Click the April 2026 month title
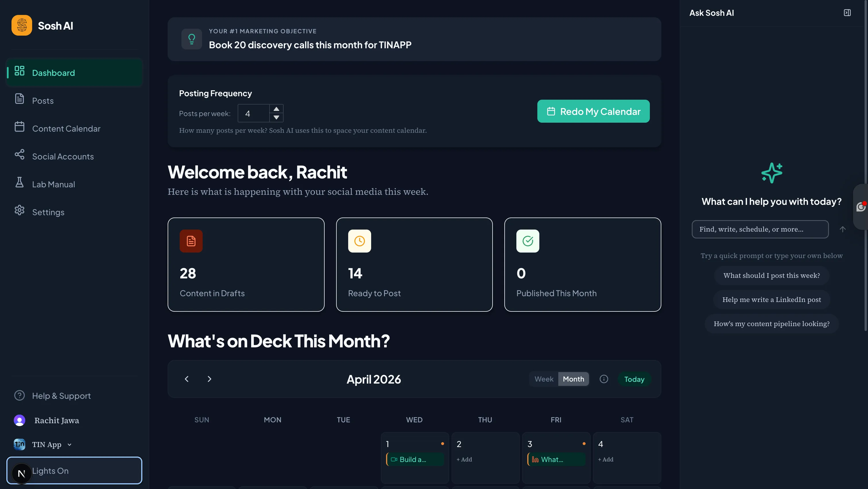The image size is (868, 489). (374, 380)
